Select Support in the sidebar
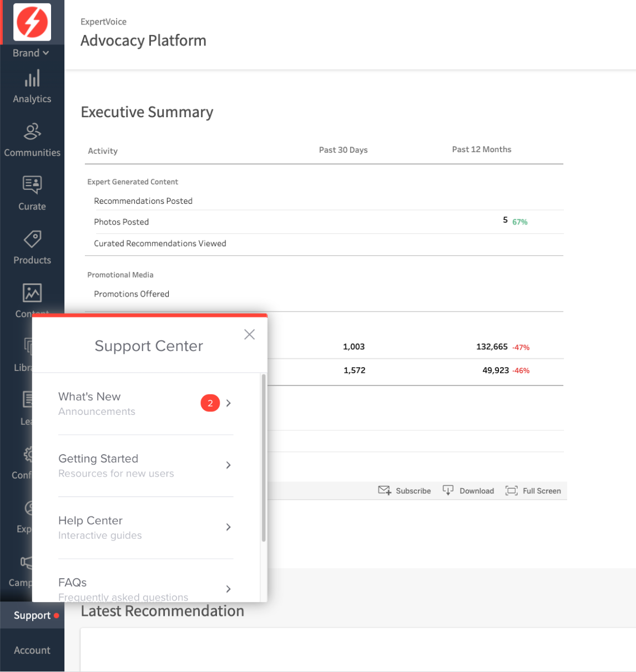The width and height of the screenshot is (636, 672). 32,615
